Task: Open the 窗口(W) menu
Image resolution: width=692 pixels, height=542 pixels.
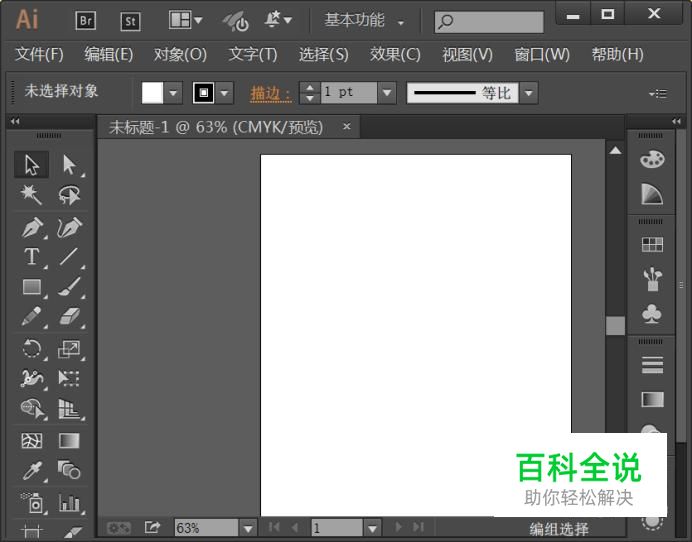Action: 542,54
